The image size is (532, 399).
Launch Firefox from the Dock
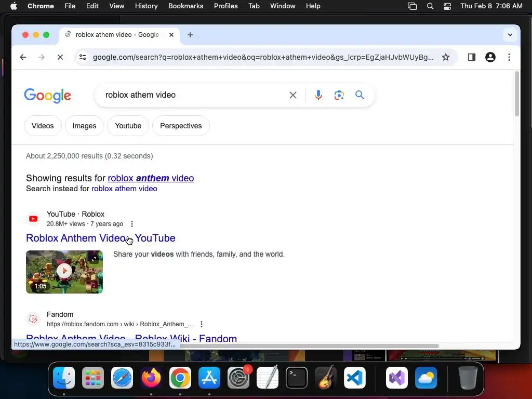151,378
